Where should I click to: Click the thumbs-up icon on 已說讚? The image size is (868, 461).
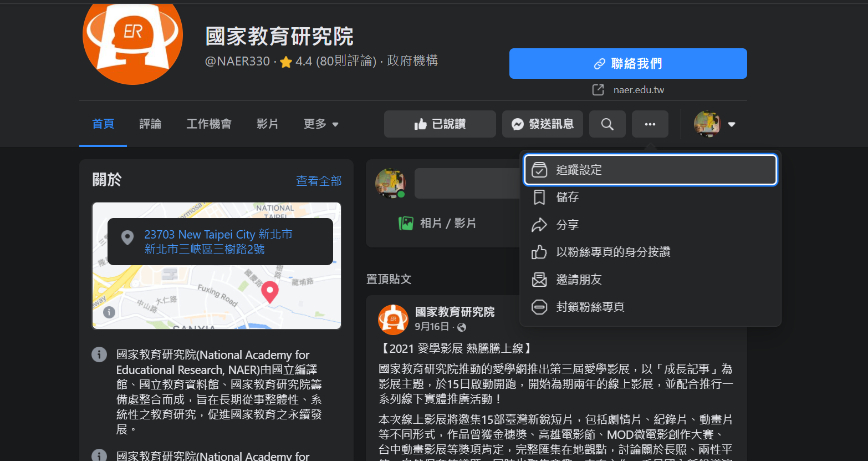[421, 124]
